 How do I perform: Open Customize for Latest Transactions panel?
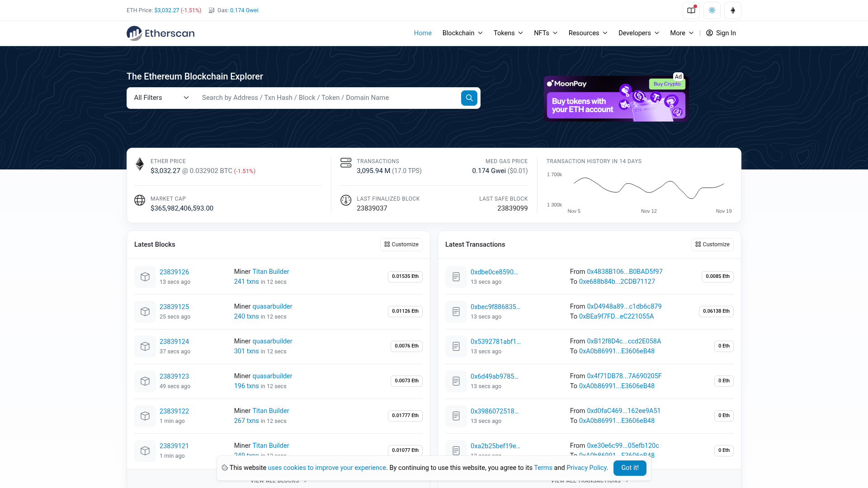click(712, 244)
